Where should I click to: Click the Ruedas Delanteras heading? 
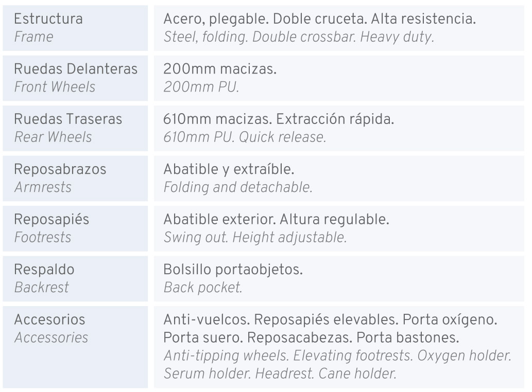(76, 69)
